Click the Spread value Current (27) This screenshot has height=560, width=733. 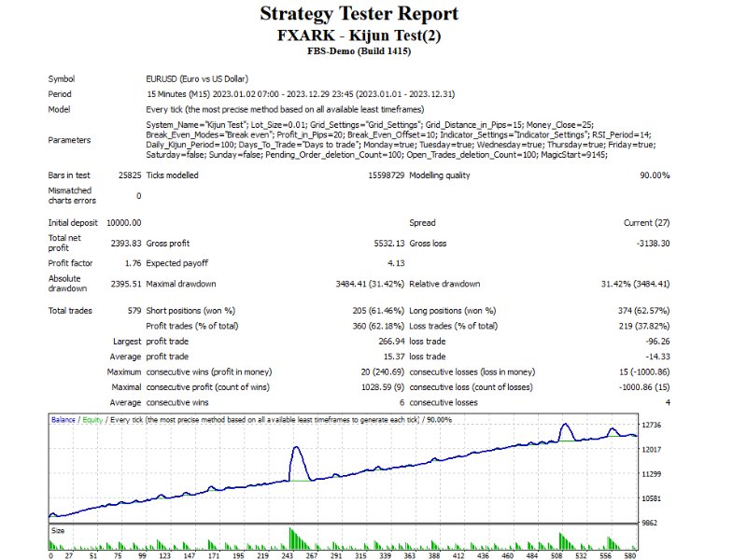tap(646, 223)
